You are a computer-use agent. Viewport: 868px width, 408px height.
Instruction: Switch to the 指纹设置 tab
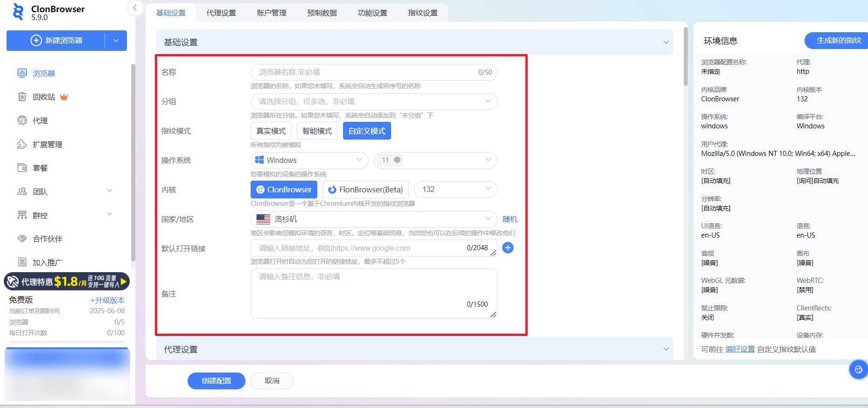coord(423,13)
